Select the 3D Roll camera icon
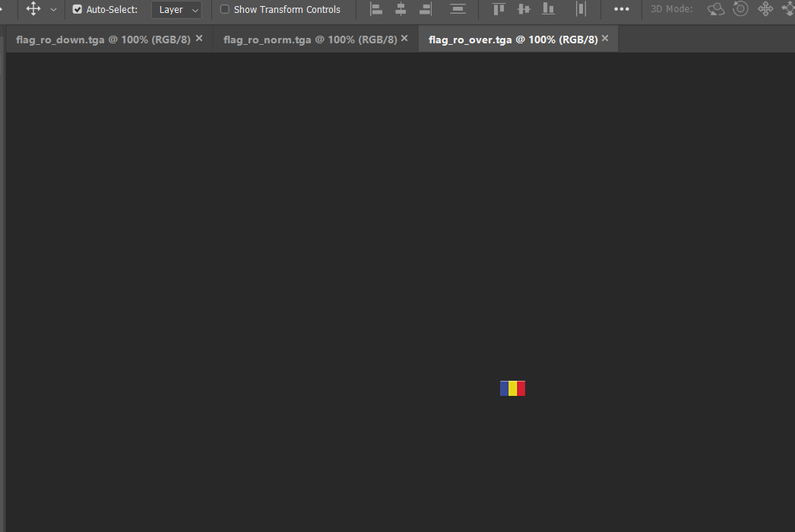This screenshot has height=532, width=795. tap(740, 9)
